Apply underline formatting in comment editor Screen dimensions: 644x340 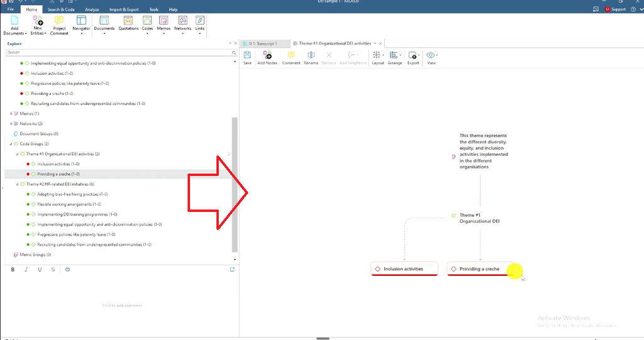click(40, 270)
